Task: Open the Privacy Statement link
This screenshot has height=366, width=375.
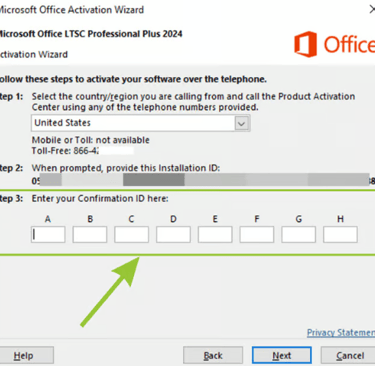Action: [341, 333]
